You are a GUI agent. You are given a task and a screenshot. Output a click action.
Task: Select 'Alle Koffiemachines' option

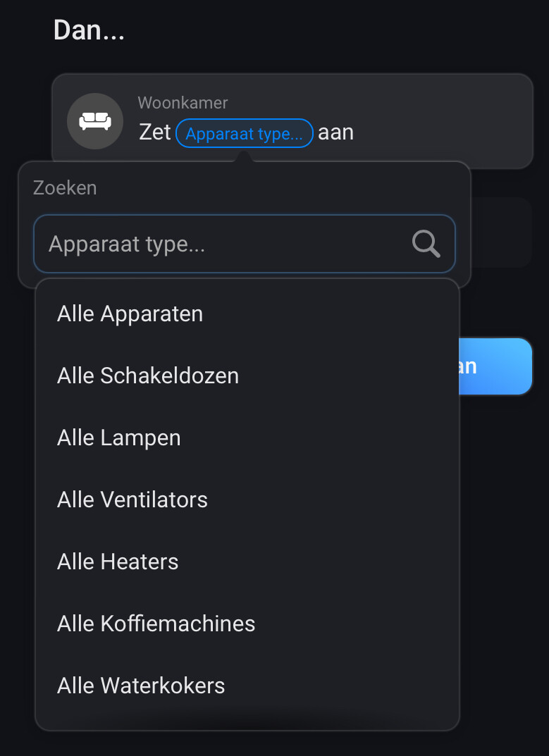[x=156, y=624]
